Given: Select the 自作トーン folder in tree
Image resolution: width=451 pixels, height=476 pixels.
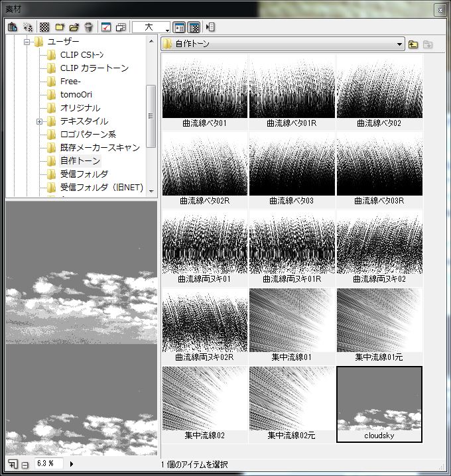Looking at the screenshot, I should coord(80,161).
